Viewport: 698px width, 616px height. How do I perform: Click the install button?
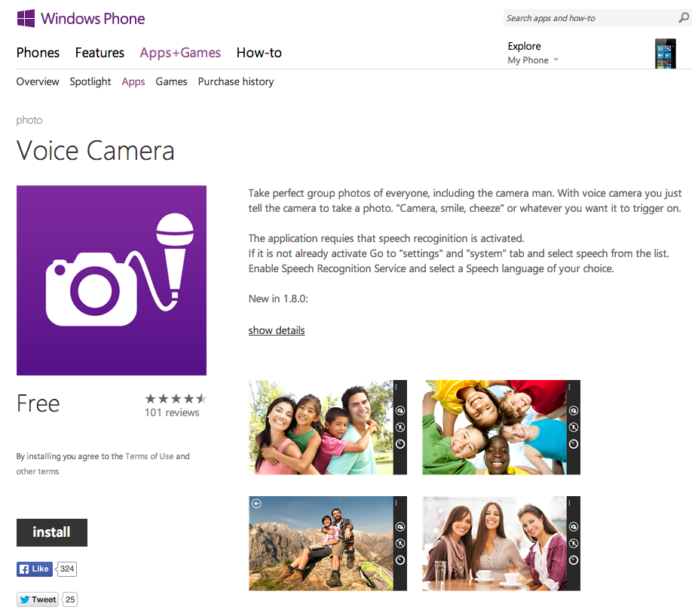coord(52,532)
